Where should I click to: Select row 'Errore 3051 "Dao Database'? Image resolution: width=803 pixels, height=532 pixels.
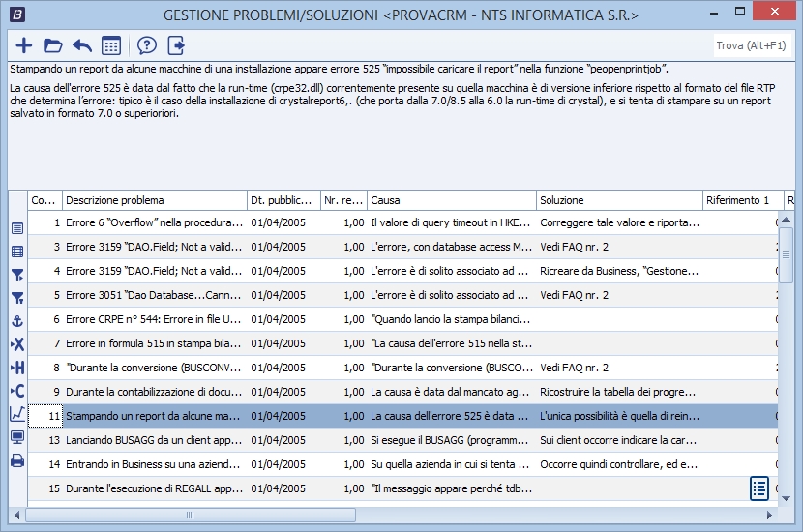tap(402, 295)
